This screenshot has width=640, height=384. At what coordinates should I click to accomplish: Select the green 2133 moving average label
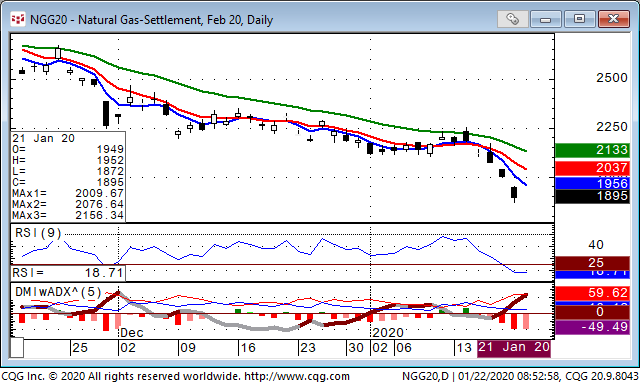(x=592, y=150)
